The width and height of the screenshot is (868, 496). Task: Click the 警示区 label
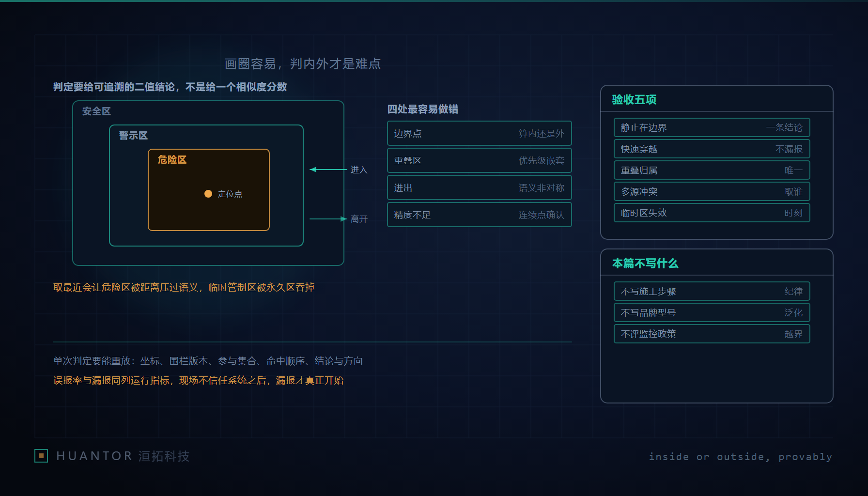pos(133,135)
